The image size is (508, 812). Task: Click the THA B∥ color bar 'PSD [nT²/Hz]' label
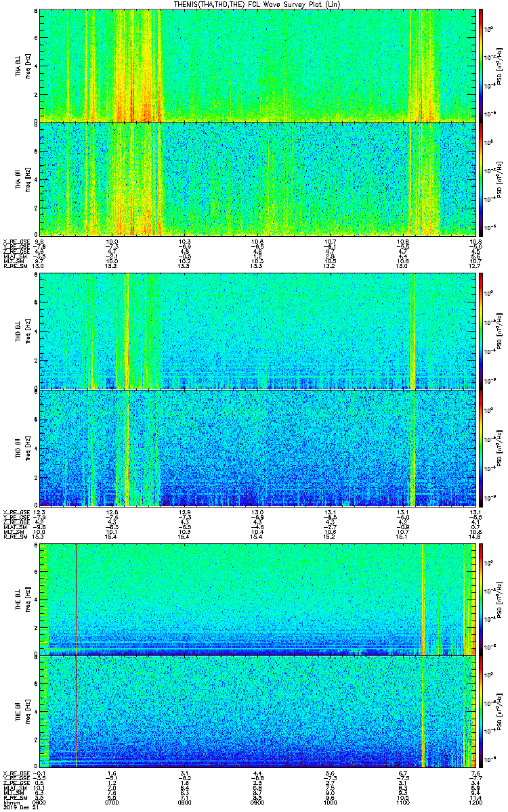point(499,178)
